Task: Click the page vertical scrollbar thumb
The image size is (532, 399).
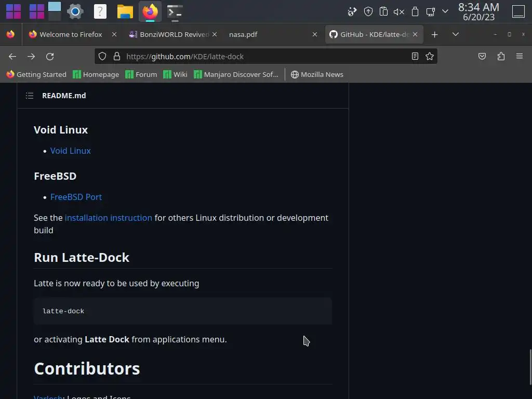Action: [530, 367]
